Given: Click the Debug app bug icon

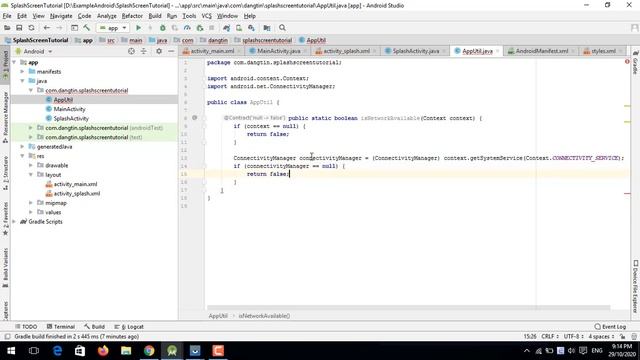Looking at the screenshot, I should click(162, 28).
